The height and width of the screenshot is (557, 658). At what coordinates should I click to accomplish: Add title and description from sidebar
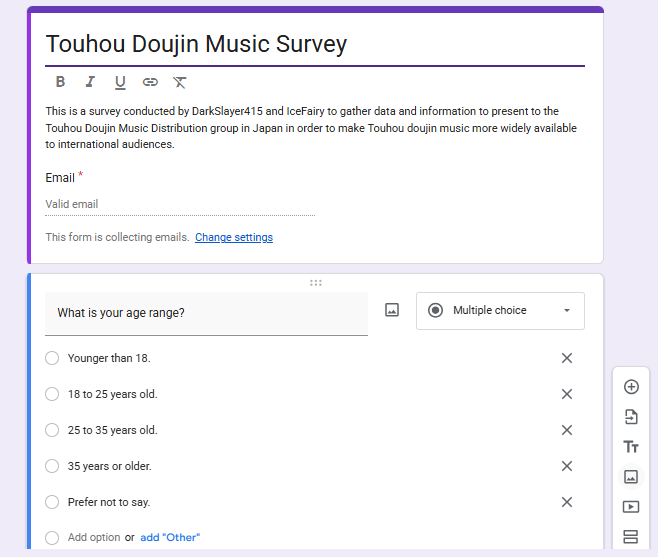tap(631, 447)
